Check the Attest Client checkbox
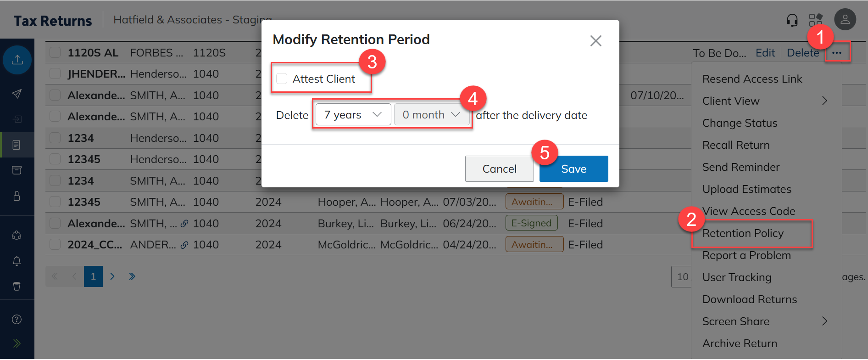This screenshot has width=868, height=360. coord(282,79)
